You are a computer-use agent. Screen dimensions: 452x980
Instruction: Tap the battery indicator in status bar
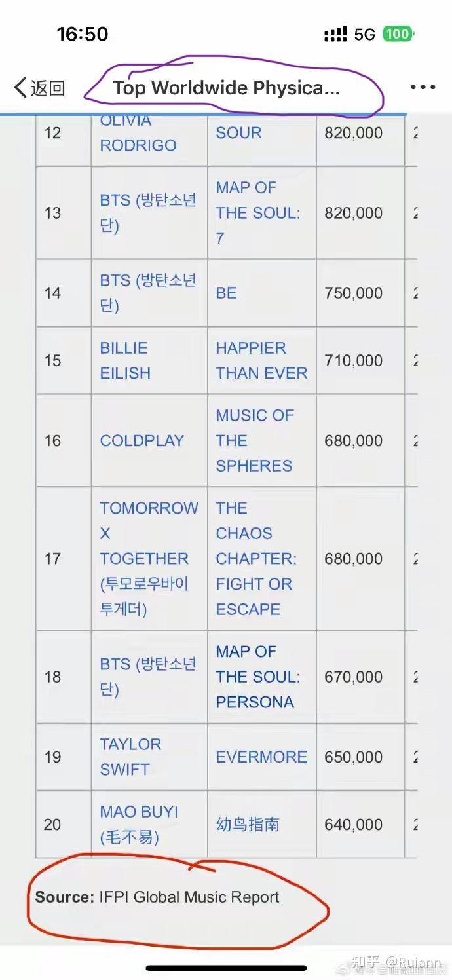pyautogui.click(x=398, y=34)
